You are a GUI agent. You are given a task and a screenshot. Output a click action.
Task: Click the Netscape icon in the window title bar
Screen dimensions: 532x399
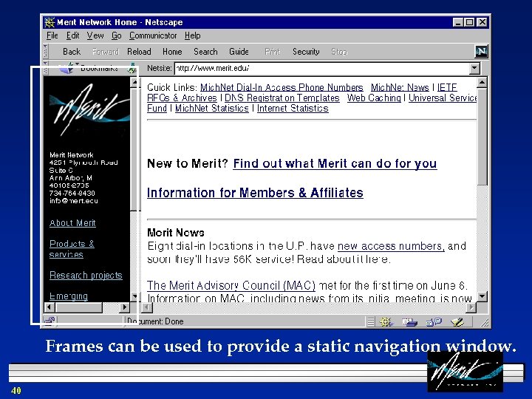click(x=50, y=22)
